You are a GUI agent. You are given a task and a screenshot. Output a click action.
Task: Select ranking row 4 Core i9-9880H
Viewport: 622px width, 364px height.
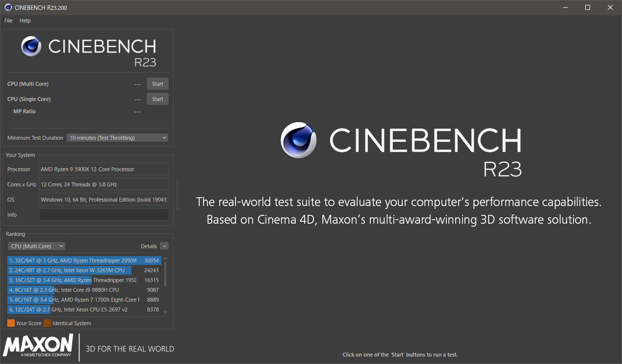pos(84,290)
